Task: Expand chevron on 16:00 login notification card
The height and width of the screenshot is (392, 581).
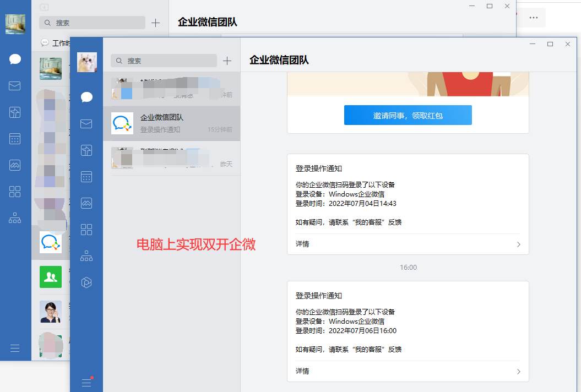Action: (518, 372)
